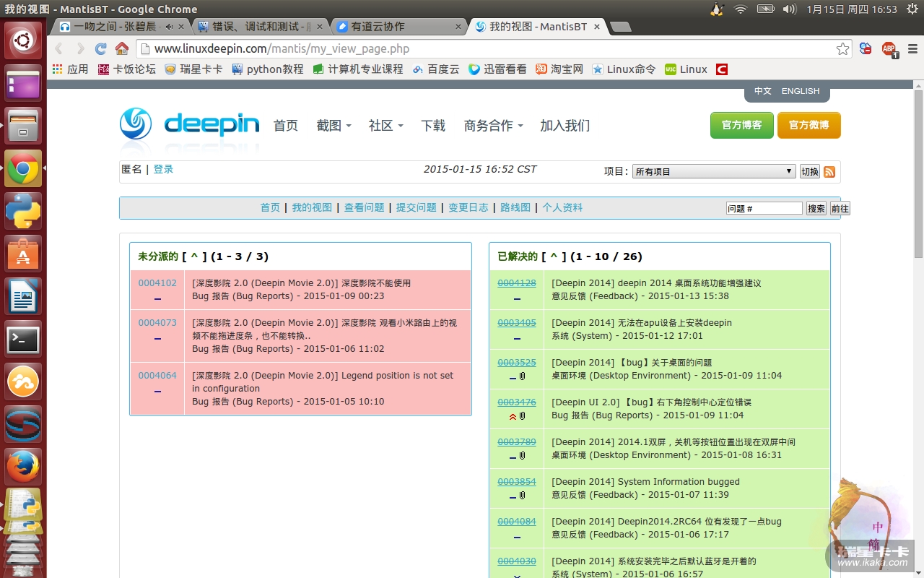Open the 下载 nav item
This screenshot has height=578, width=924.
click(x=433, y=126)
